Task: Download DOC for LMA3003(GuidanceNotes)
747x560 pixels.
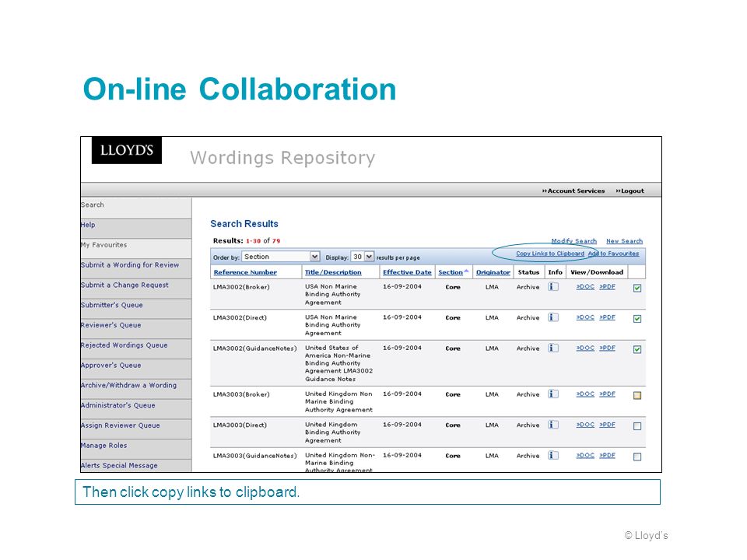Action: pyautogui.click(x=585, y=455)
